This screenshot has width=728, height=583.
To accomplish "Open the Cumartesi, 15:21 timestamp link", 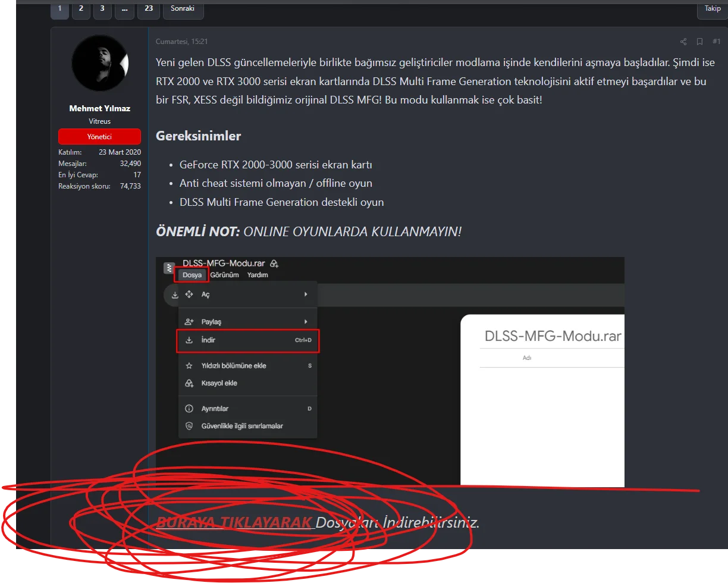I will (181, 42).
